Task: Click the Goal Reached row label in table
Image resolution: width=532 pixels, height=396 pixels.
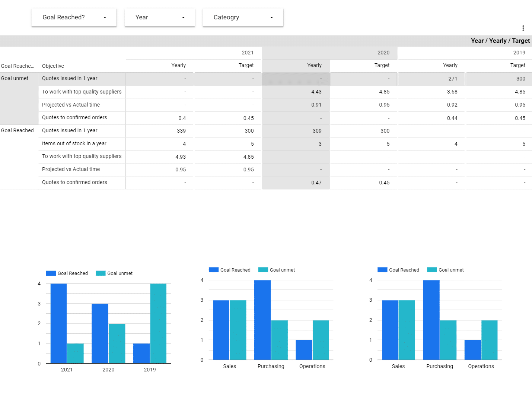Action: pyautogui.click(x=17, y=130)
